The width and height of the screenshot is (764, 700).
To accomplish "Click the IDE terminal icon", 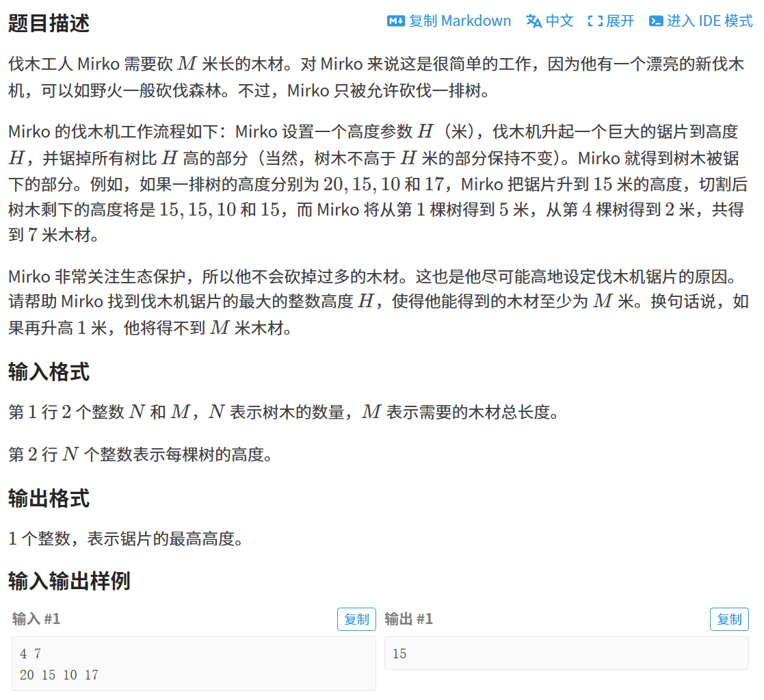I will pos(656,21).
